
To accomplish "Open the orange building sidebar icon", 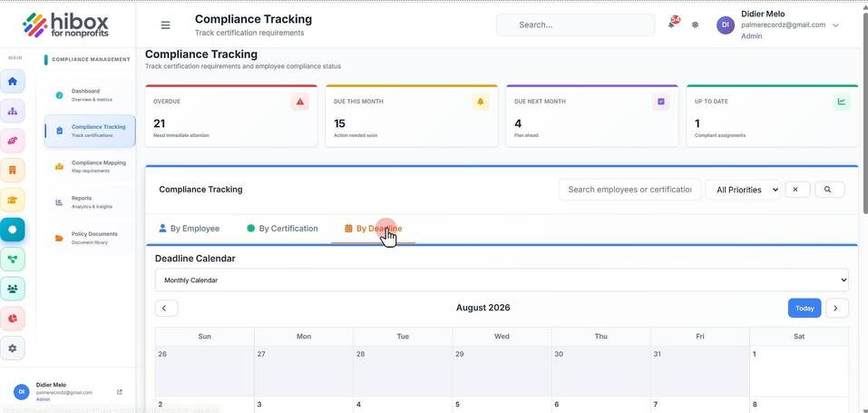I will 12,170.
